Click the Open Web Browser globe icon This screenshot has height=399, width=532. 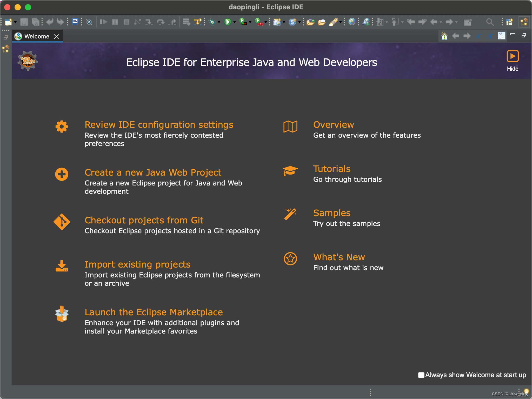(352, 22)
